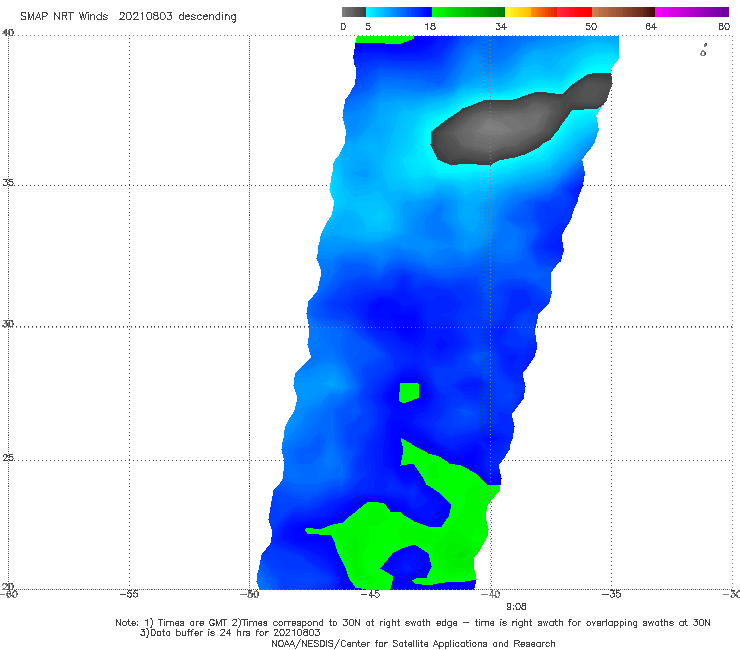Click the brown segment of the color bar
Screen dimensions: 740x650
pyautogui.click(x=623, y=12)
